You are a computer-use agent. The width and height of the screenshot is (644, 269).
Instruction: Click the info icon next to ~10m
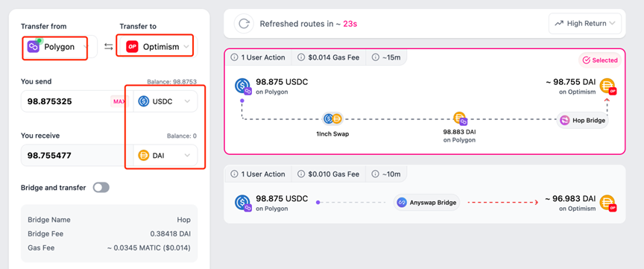(x=375, y=174)
